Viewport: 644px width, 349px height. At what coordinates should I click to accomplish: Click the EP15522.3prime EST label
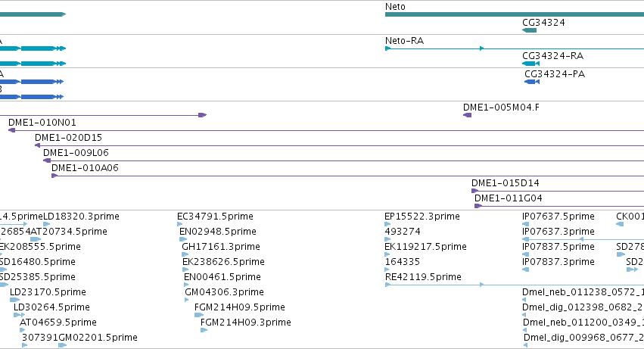[422, 217]
